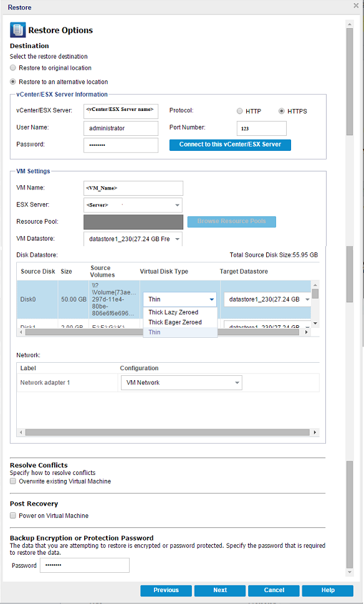Click the Configuration column header

pos(139,368)
